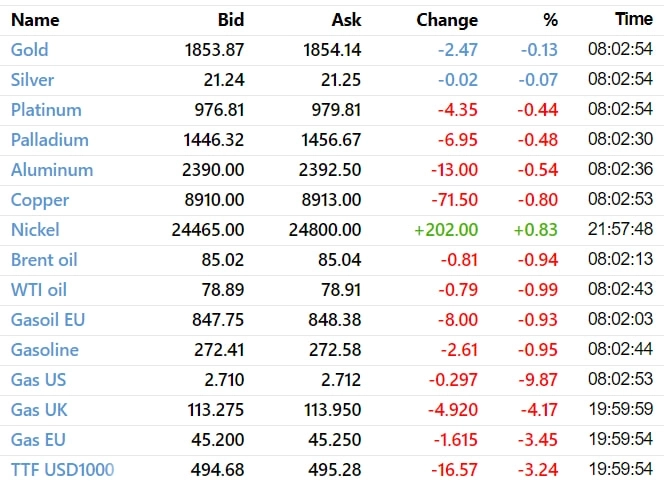This screenshot has width=664, height=492.
Task: Open the Gold commodity link
Action: pyautogui.click(x=29, y=50)
